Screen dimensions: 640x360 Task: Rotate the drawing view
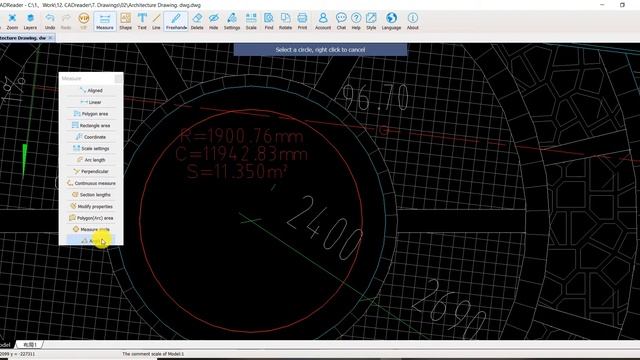285,21
